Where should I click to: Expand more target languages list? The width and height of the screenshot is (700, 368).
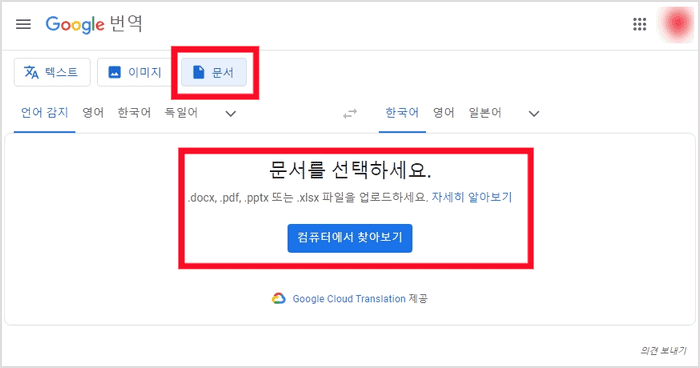click(x=534, y=114)
